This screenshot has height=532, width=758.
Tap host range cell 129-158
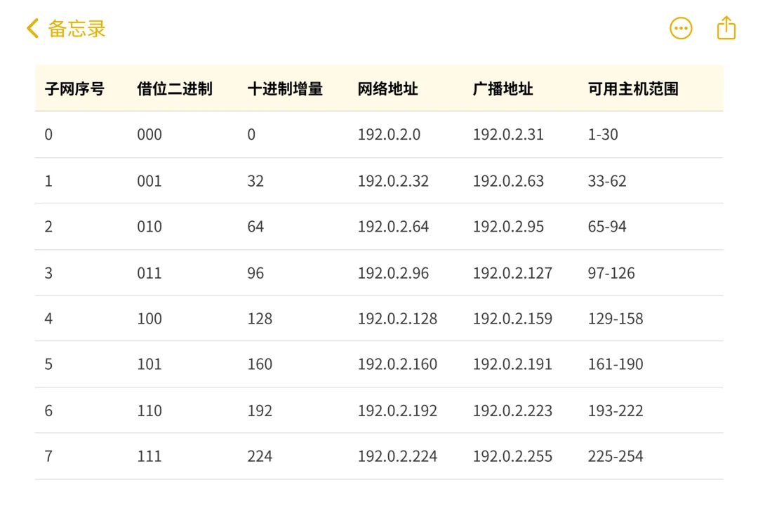tap(616, 319)
